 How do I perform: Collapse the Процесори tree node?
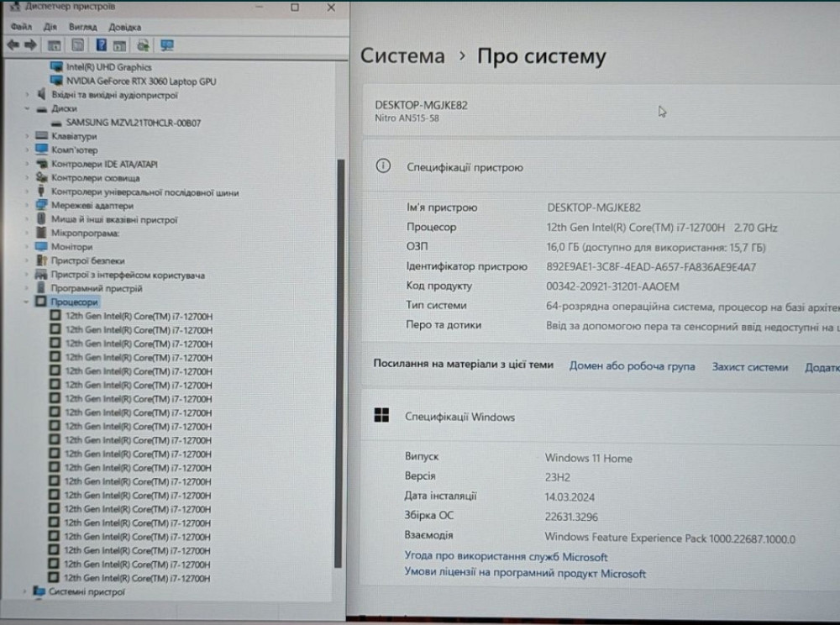tap(27, 302)
